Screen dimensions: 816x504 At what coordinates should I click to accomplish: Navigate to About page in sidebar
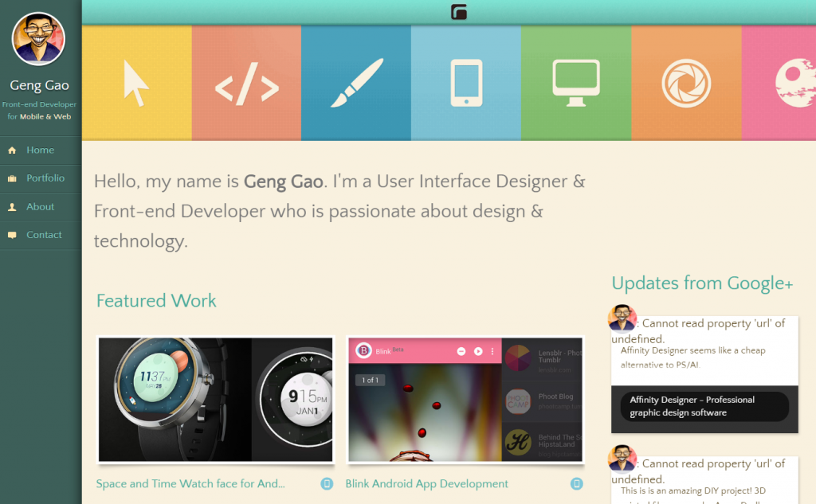(x=40, y=207)
